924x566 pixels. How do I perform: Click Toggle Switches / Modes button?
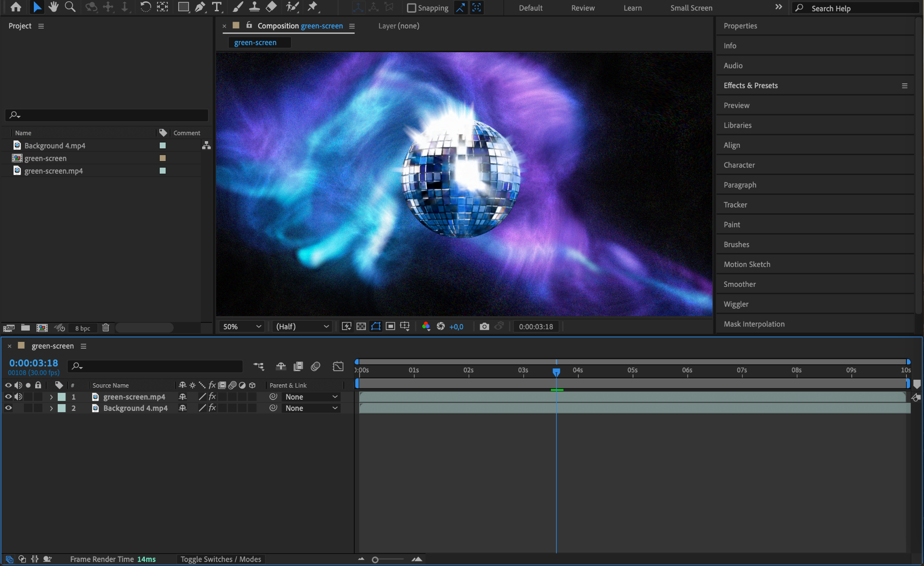221,559
